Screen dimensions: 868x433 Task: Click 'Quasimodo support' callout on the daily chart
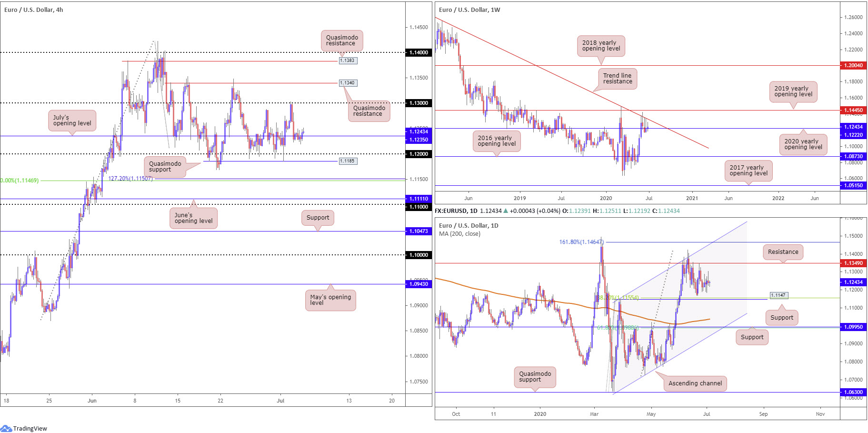pos(535,377)
